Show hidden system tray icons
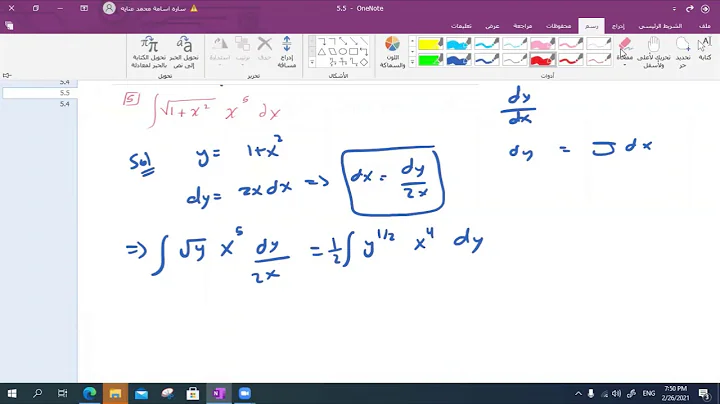Image resolution: width=720 pixels, height=404 pixels. (578, 393)
